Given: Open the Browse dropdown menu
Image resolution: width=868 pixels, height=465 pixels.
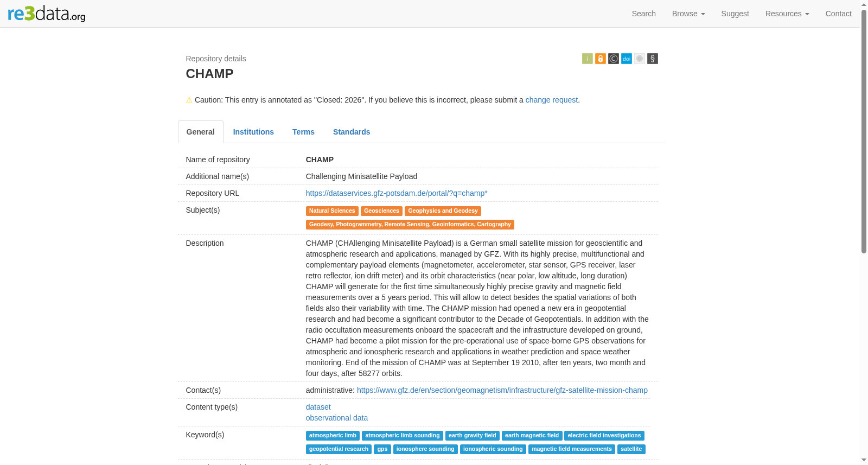Looking at the screenshot, I should [x=688, y=14].
